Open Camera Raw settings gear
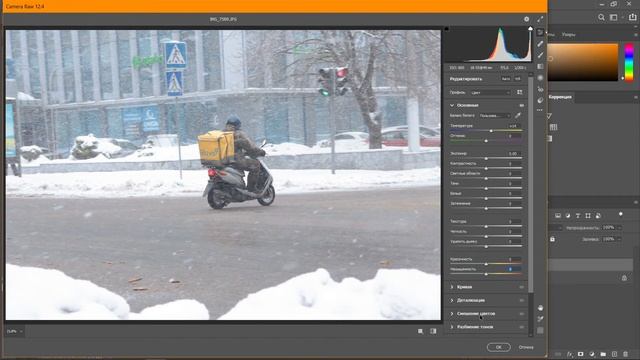 [527, 19]
